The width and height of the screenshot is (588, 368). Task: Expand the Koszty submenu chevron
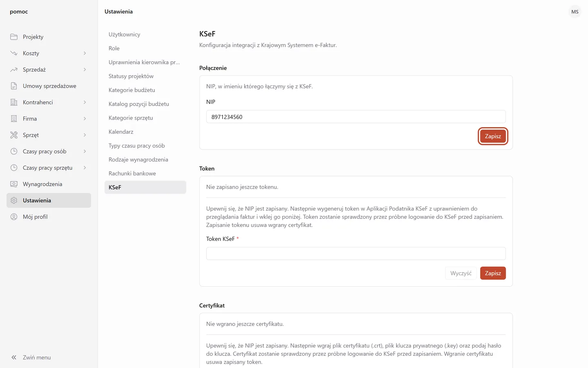click(x=85, y=53)
